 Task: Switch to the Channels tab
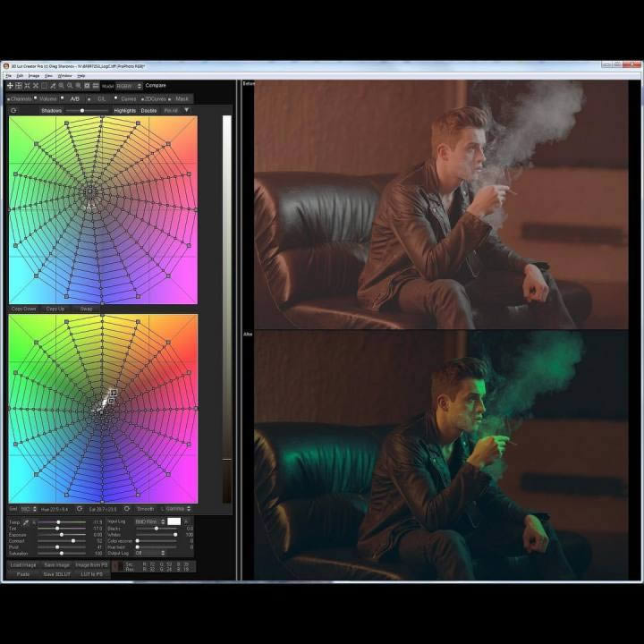pos(21,99)
